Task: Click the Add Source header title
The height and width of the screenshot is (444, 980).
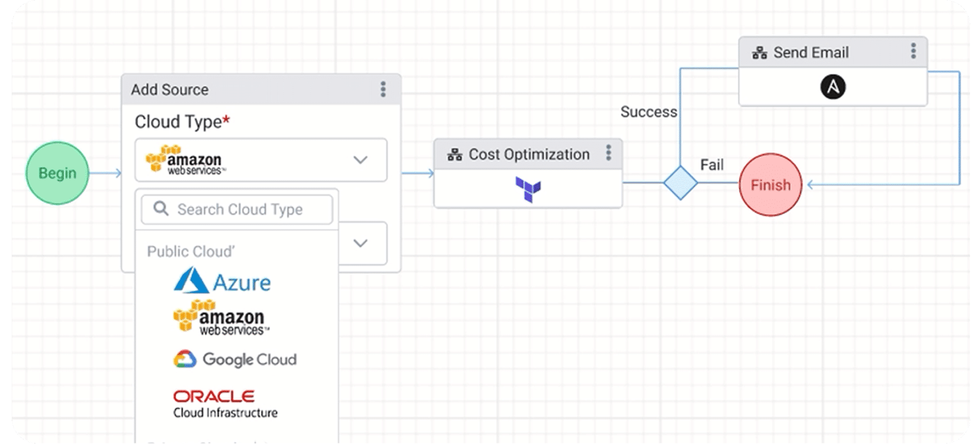Action: tap(169, 89)
